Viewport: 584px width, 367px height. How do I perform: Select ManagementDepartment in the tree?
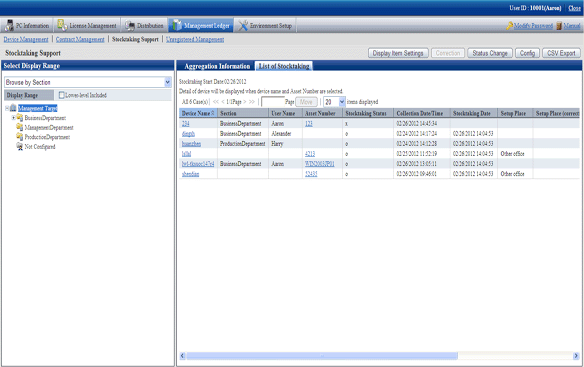(49, 128)
